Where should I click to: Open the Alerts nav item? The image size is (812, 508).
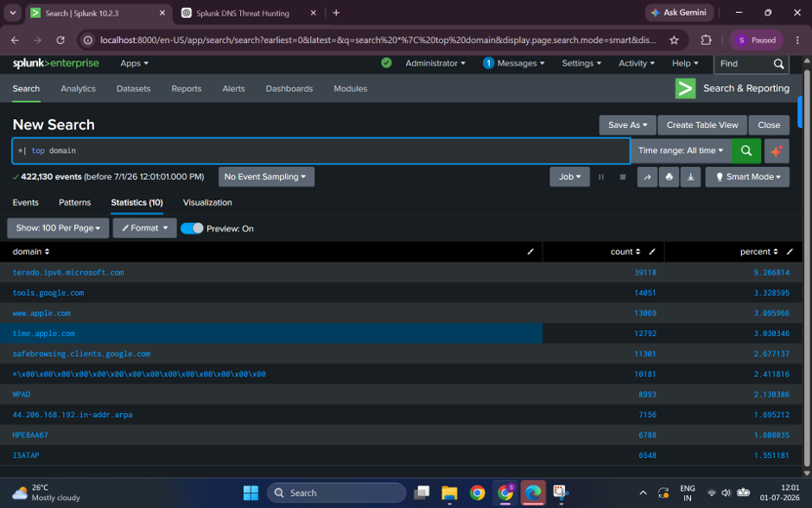pyautogui.click(x=233, y=88)
